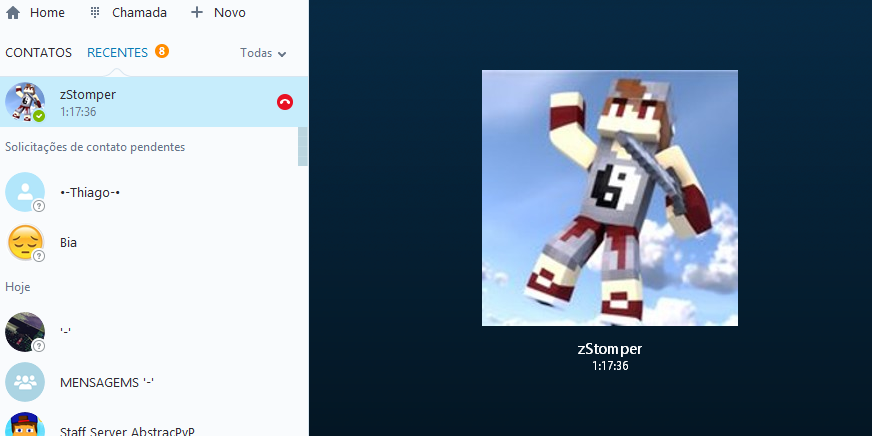The height and width of the screenshot is (436, 872).
Task: Click the plus icon beside Novo
Action: 197,12
